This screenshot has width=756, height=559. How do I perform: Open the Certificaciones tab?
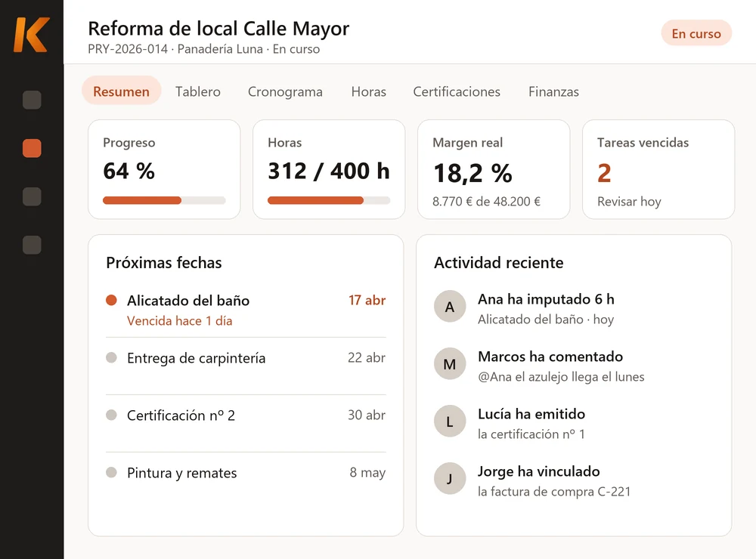coord(457,91)
